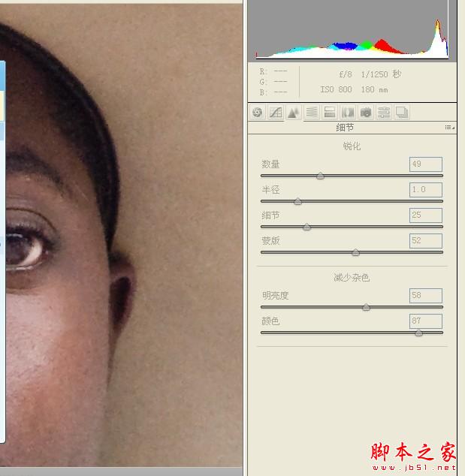Switch to the Tone Curve panel icon

point(276,113)
